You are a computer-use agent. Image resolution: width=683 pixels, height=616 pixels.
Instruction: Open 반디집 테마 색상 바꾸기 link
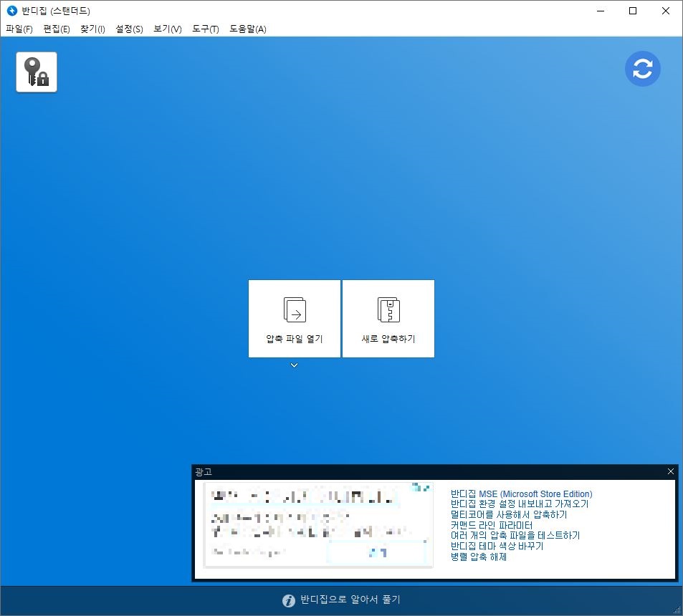[497, 546]
